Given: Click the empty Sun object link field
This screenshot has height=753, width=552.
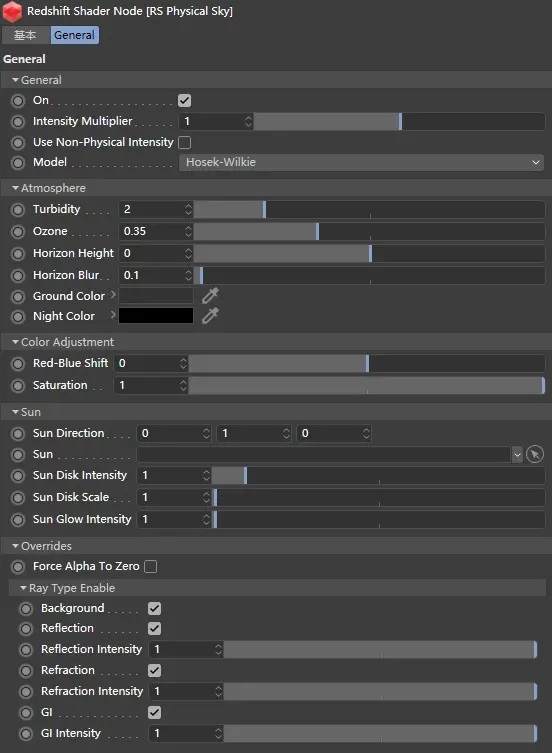Looking at the screenshot, I should [324, 454].
